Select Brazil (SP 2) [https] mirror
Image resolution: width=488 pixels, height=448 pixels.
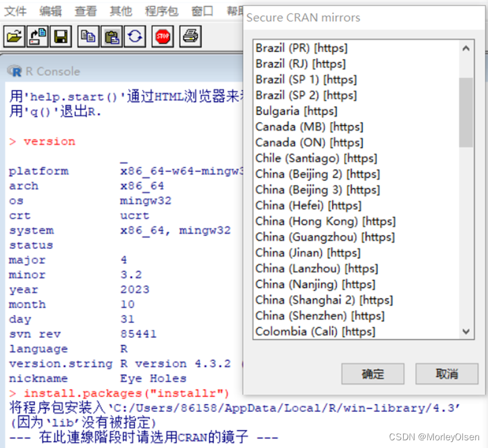click(356, 95)
